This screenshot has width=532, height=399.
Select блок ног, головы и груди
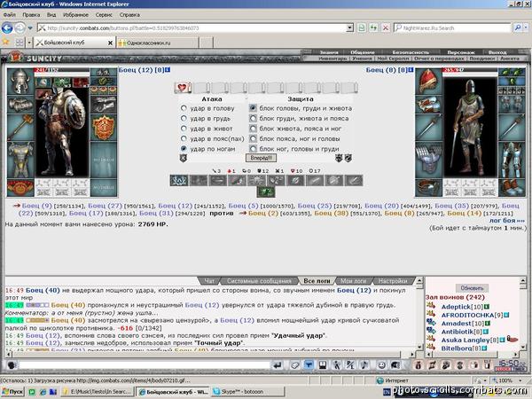pos(253,149)
